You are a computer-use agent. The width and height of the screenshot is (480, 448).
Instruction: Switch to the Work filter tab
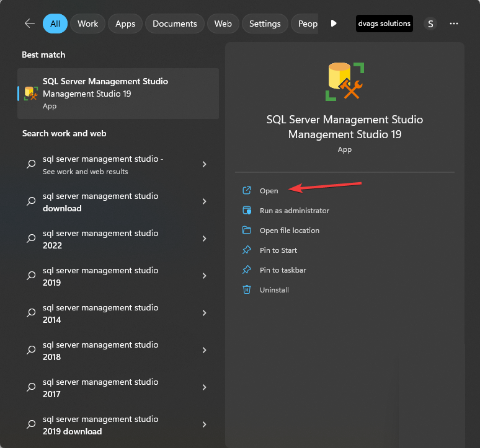87,24
